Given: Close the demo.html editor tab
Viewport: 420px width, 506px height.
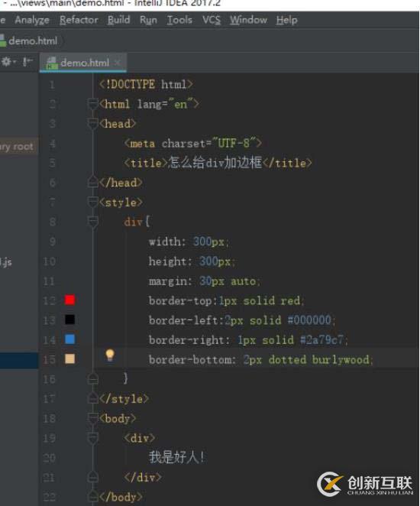Looking at the screenshot, I should 118,62.
